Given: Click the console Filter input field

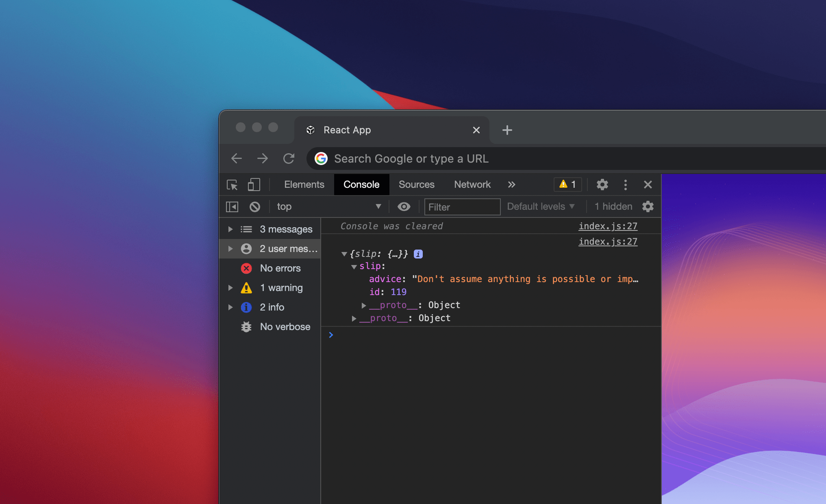Looking at the screenshot, I should 462,207.
